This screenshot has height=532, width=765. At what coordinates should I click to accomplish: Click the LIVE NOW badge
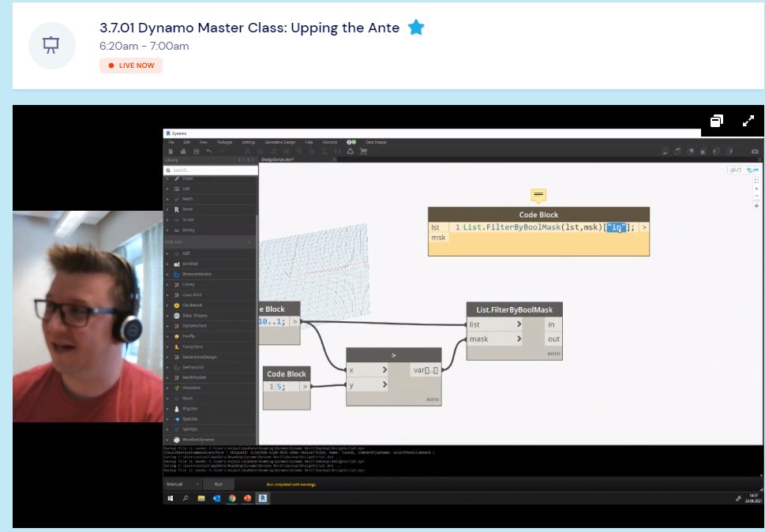coord(131,66)
